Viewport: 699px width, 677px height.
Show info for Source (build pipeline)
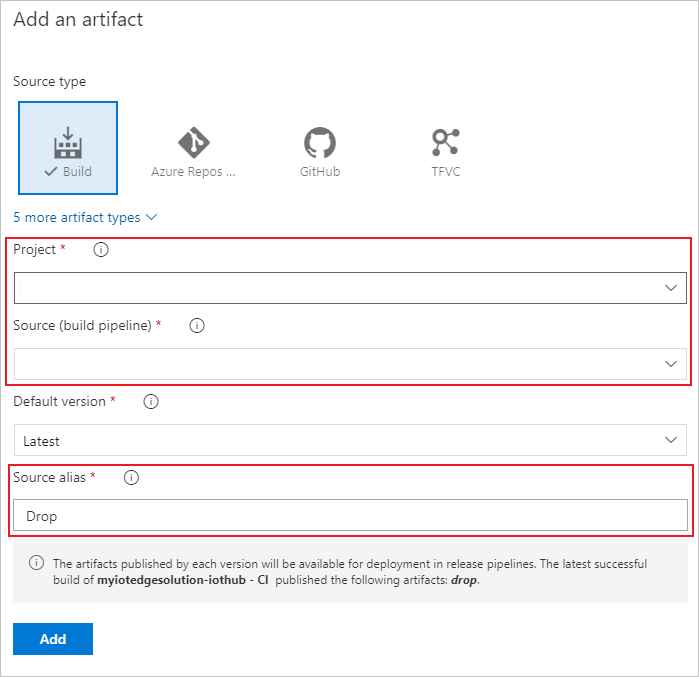pos(197,326)
